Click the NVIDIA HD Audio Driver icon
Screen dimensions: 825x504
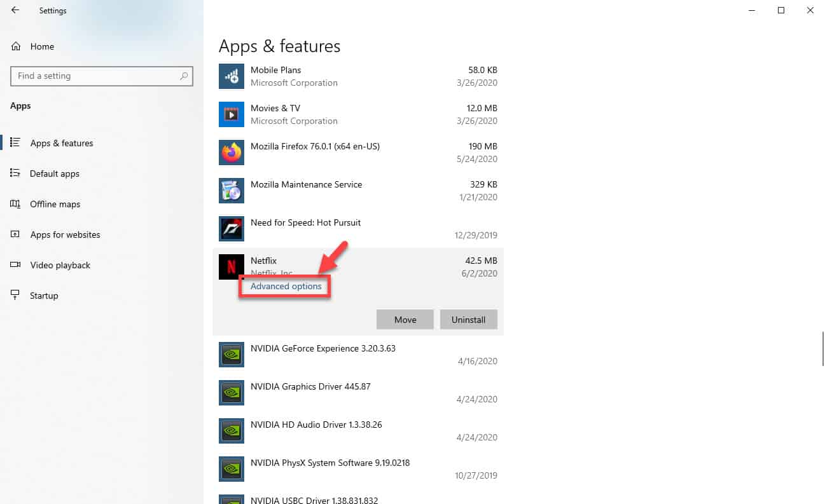click(x=232, y=431)
